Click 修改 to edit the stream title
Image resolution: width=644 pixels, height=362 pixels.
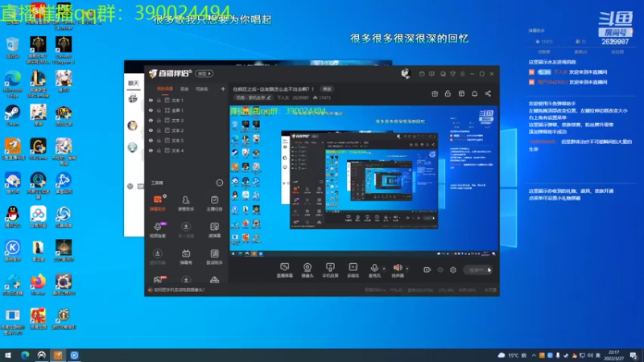pos(327,89)
